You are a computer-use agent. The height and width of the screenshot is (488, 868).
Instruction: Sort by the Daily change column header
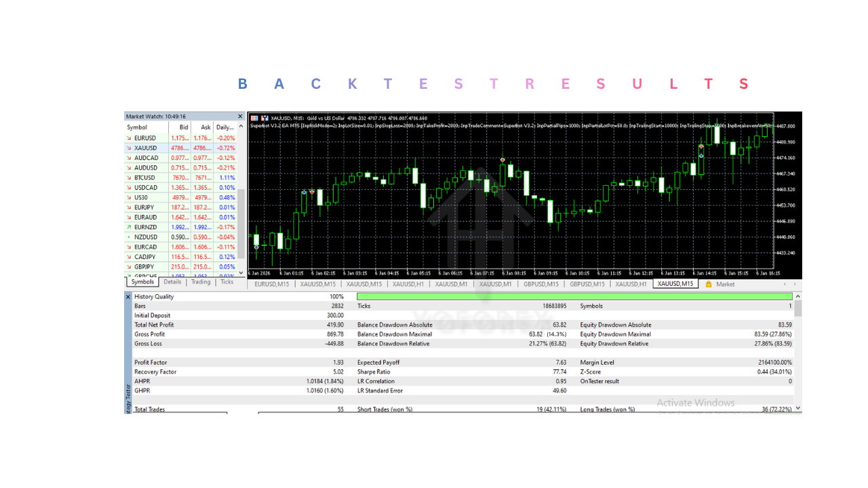pos(224,127)
